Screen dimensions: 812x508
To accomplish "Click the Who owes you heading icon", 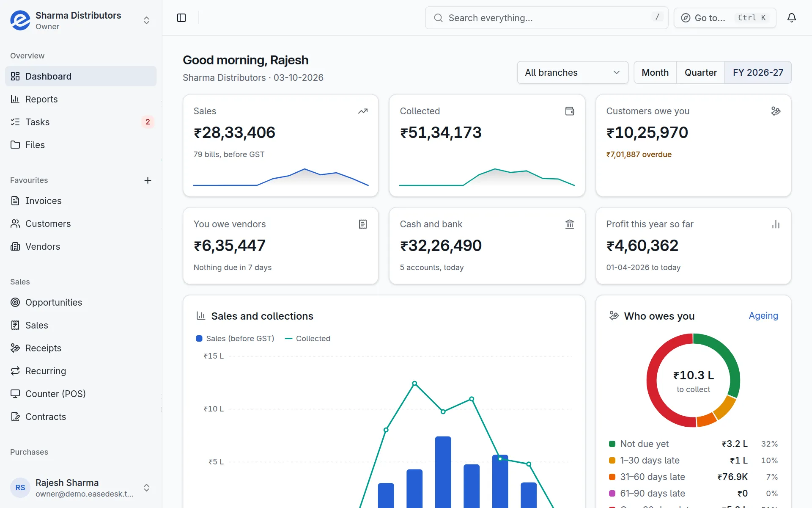I will tap(614, 316).
